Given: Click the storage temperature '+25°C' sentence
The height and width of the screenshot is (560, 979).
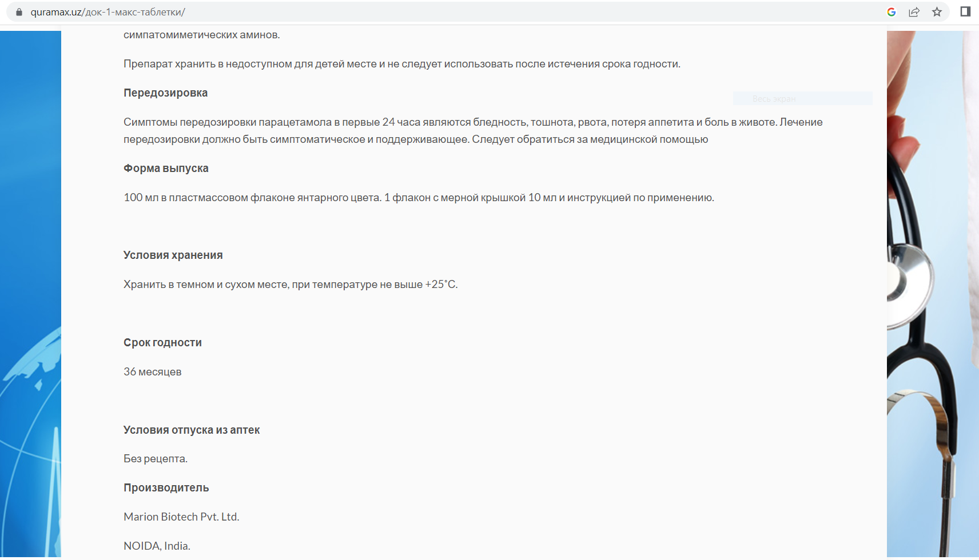Looking at the screenshot, I should 290,285.
